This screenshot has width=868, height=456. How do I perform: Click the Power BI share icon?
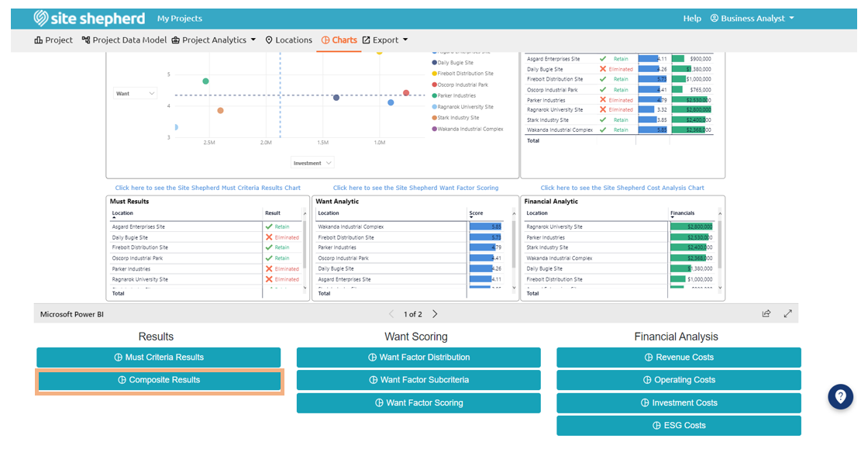point(766,313)
